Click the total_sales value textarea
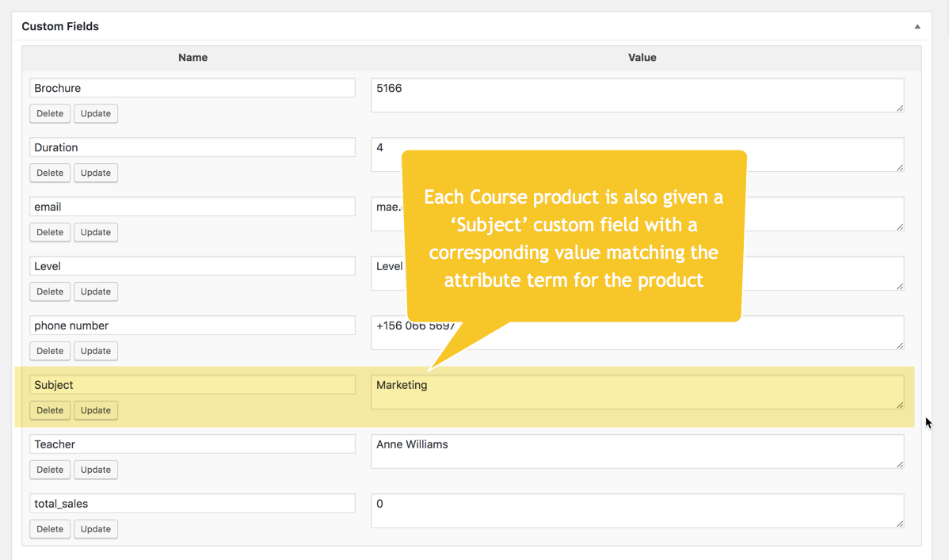949x560 pixels. click(637, 511)
